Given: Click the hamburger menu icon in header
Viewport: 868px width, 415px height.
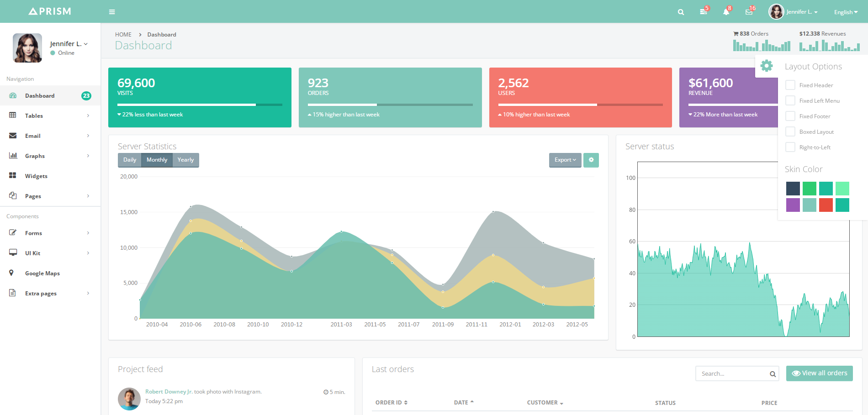Looking at the screenshot, I should coord(112,12).
